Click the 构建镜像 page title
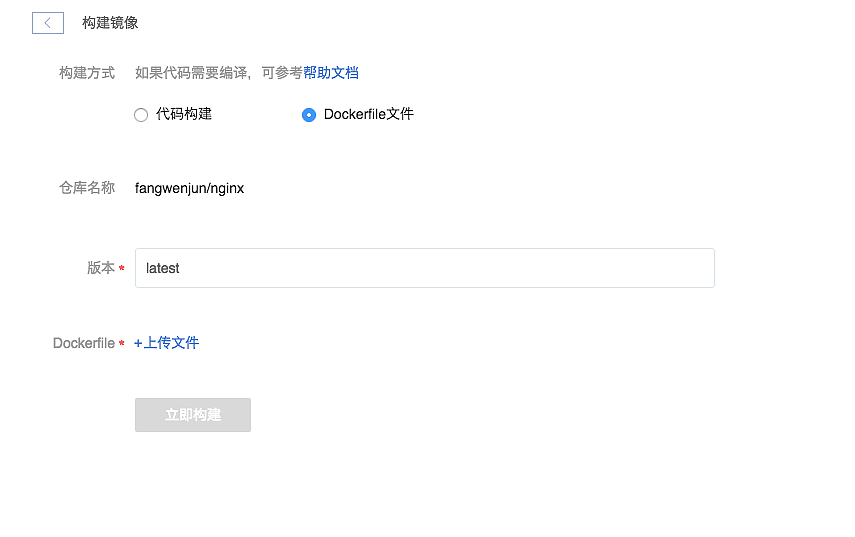855x537 pixels. (110, 23)
